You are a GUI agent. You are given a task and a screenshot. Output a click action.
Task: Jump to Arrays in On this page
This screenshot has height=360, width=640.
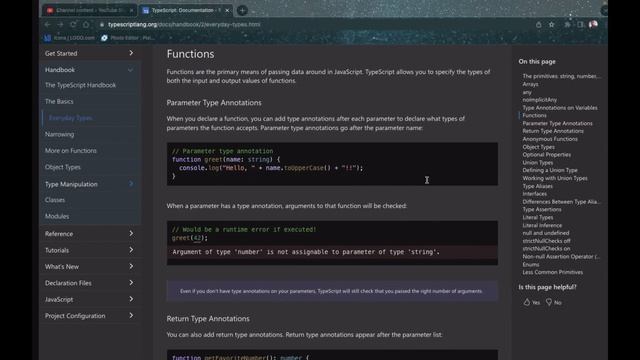click(530, 84)
